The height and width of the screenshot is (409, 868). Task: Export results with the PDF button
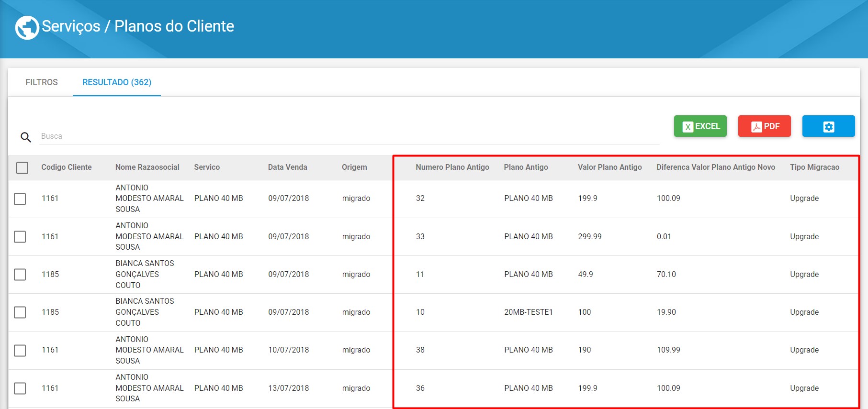point(764,126)
